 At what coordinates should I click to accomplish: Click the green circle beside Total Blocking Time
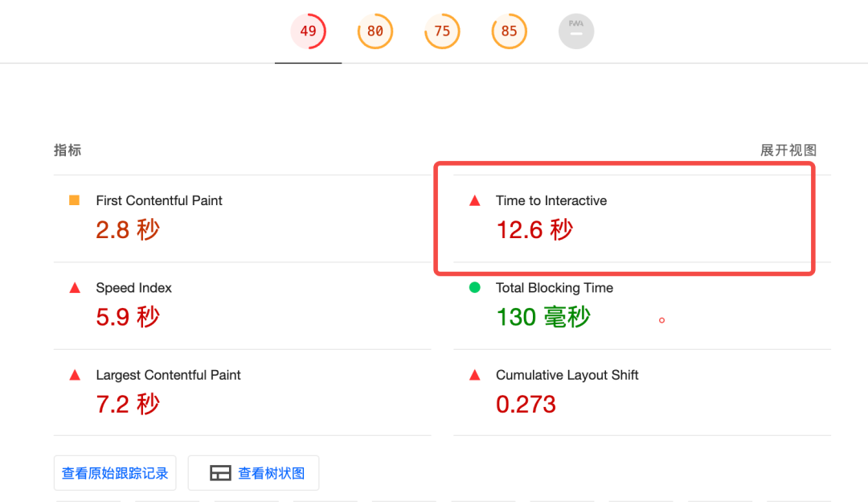[475, 287]
